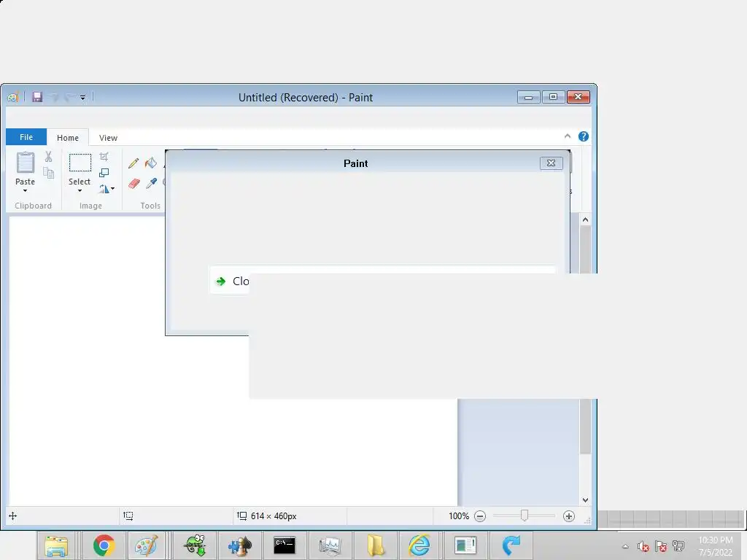This screenshot has height=560, width=747.
Task: Click the zoom out minus button
Action: pos(480,516)
